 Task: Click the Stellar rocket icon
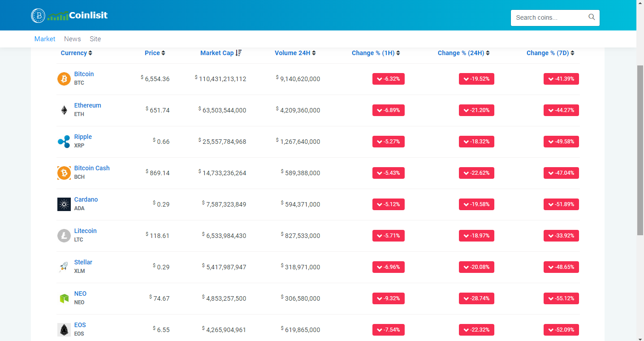point(64,267)
